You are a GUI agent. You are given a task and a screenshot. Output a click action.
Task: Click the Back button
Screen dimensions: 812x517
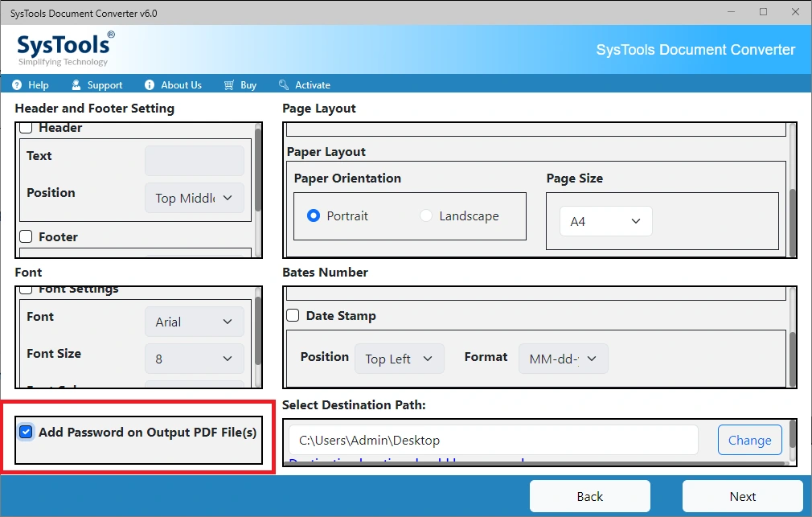pyautogui.click(x=590, y=496)
